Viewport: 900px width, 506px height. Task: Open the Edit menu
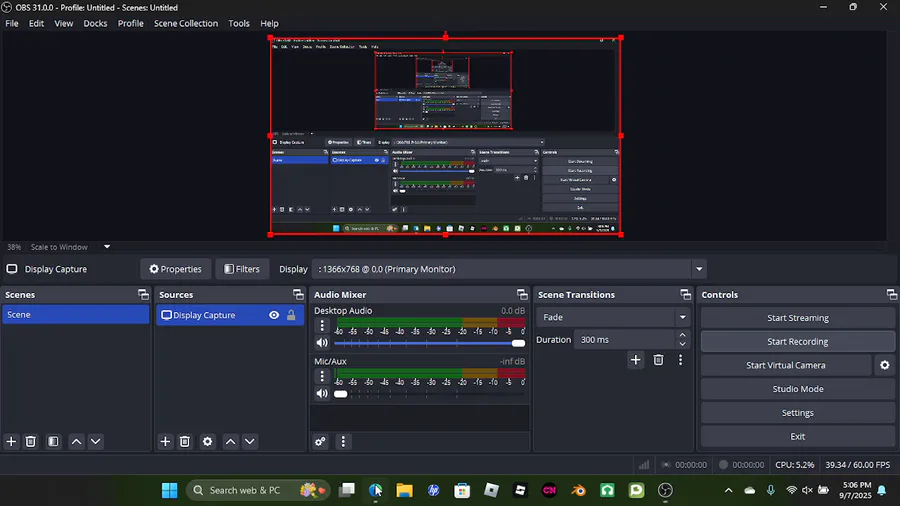[36, 24]
